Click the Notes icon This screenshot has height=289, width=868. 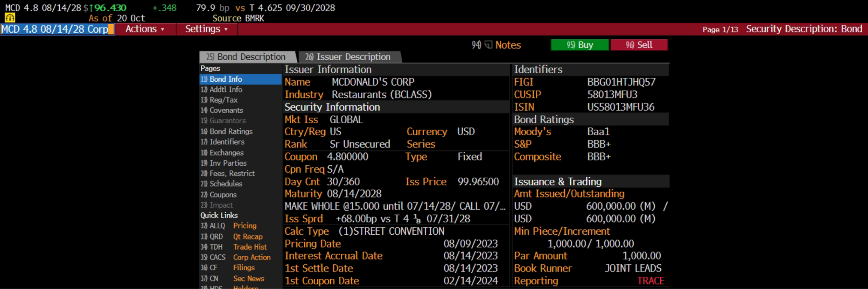(489, 45)
